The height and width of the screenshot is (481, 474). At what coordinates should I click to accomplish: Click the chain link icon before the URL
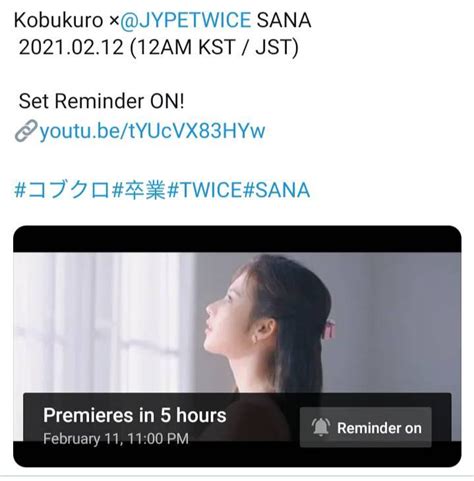[x=26, y=131]
